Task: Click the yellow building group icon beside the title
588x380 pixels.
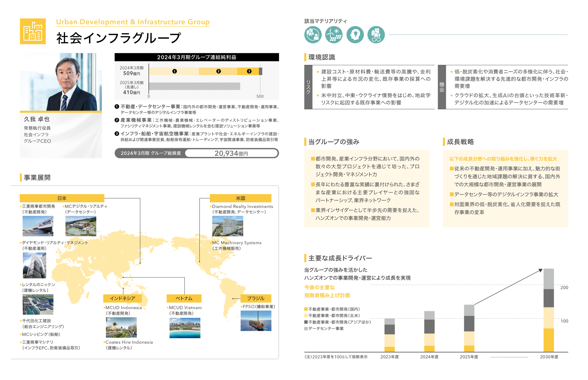Action: coord(33,31)
